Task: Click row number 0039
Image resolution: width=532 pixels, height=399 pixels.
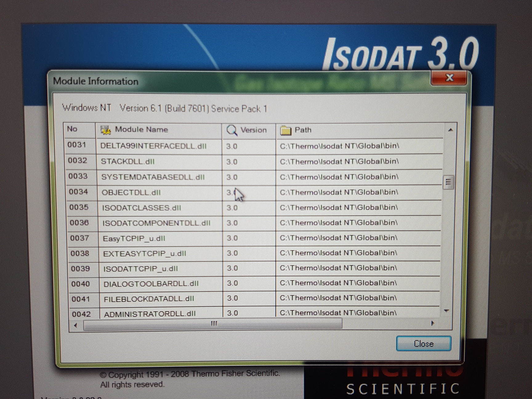Action: click(x=80, y=269)
